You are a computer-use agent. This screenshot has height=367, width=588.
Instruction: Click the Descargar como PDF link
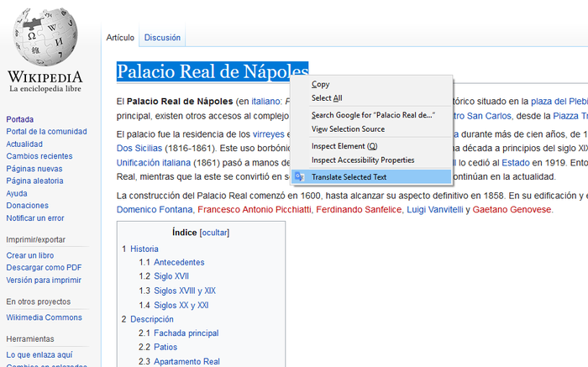click(44, 268)
